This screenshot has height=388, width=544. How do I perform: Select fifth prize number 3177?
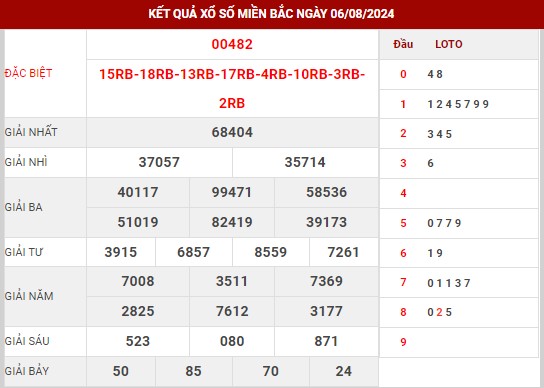point(326,311)
